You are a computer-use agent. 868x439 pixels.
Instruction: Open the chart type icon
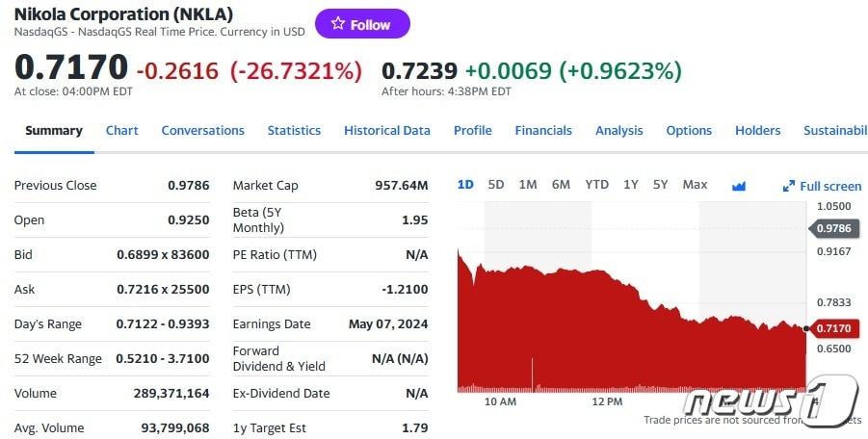click(x=739, y=186)
